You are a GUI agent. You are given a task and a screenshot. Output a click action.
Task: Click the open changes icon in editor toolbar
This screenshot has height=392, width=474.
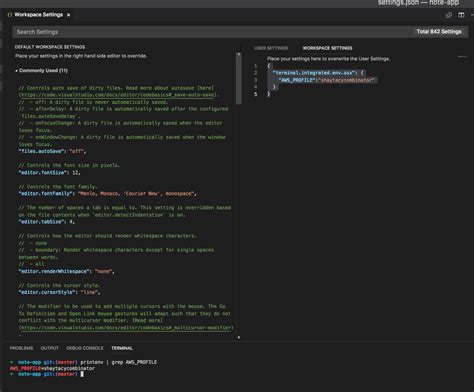click(x=449, y=15)
